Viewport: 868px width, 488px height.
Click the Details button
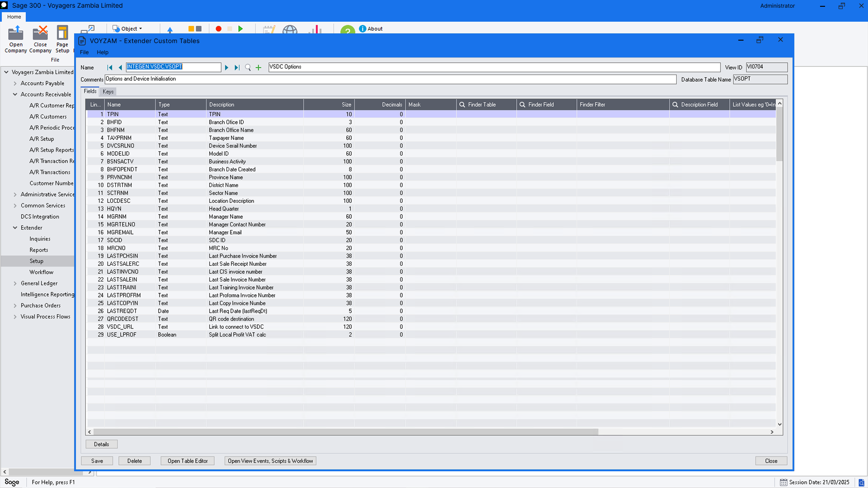pyautogui.click(x=101, y=444)
